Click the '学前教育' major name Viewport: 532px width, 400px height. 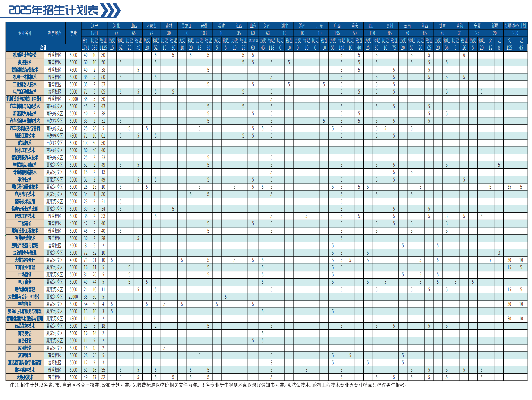pos(25,304)
